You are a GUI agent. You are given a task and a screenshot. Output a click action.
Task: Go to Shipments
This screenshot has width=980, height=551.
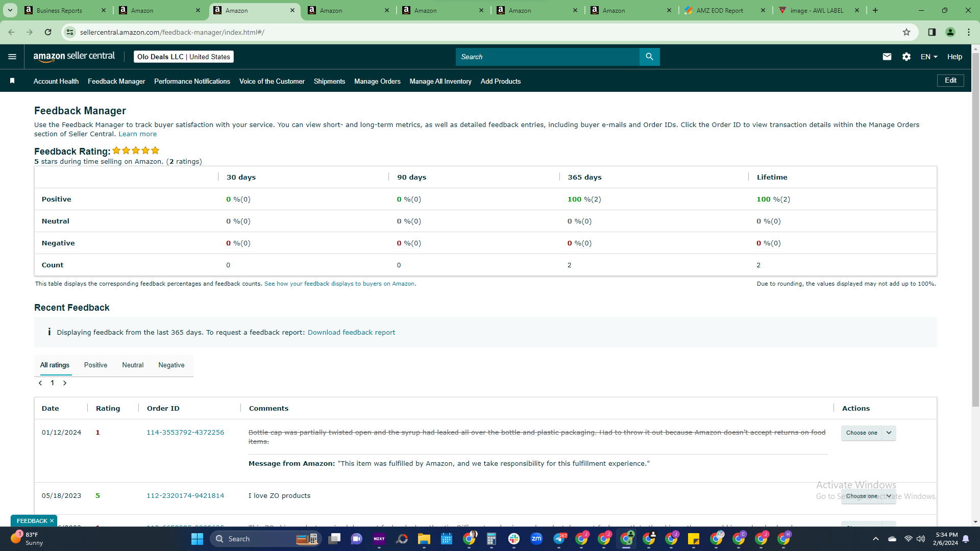[329, 81]
